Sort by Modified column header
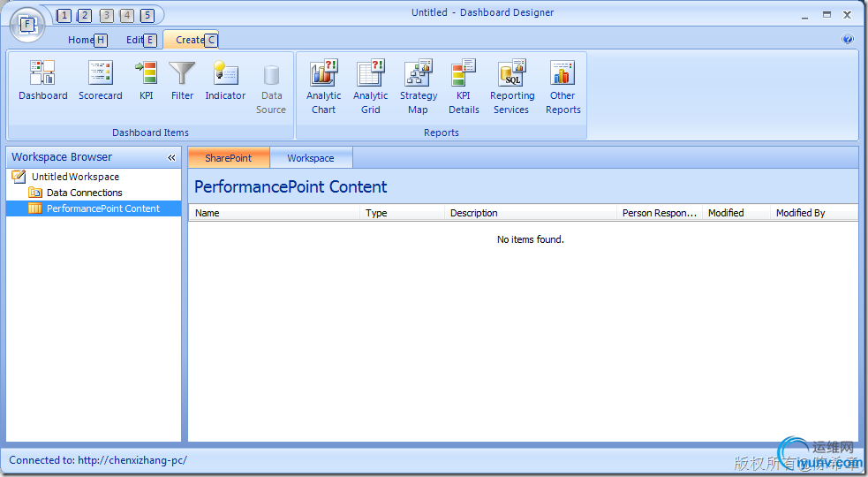The width and height of the screenshot is (868, 477). (736, 213)
